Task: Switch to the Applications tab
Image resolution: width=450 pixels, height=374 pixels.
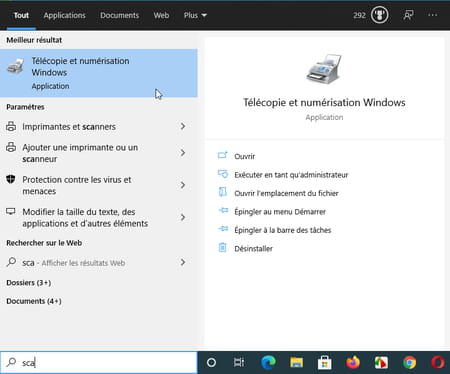Action: pos(64,15)
